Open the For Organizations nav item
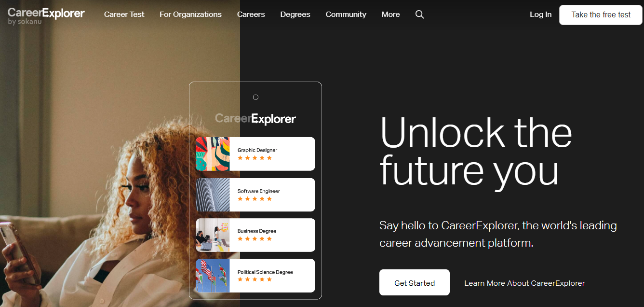 [x=190, y=14]
